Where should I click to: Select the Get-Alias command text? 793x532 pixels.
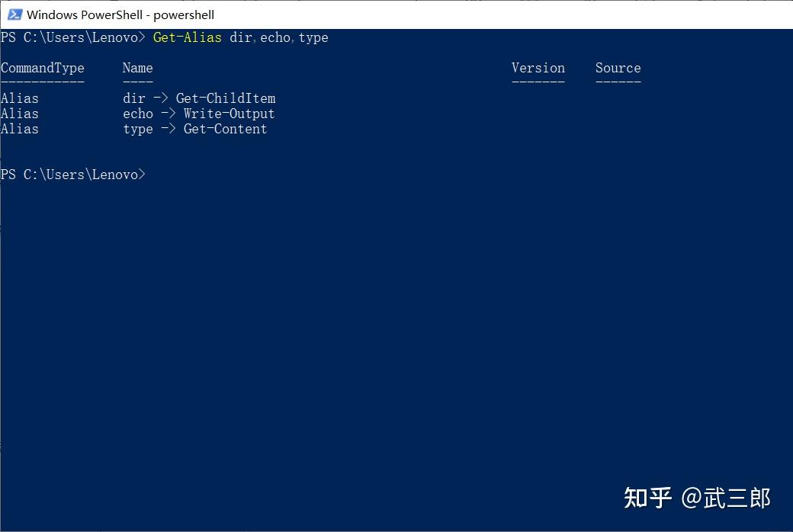(187, 37)
